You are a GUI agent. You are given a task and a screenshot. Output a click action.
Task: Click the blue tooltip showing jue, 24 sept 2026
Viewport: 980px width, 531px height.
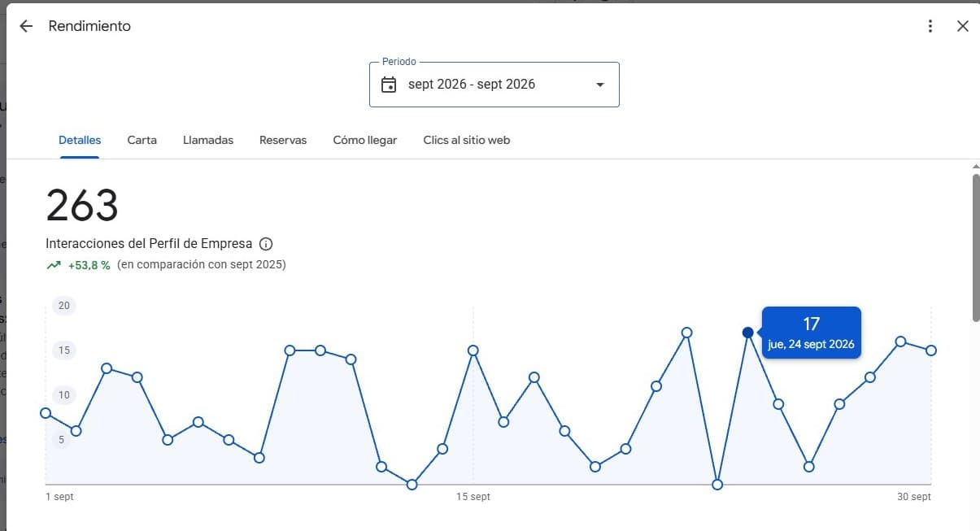[x=811, y=333]
